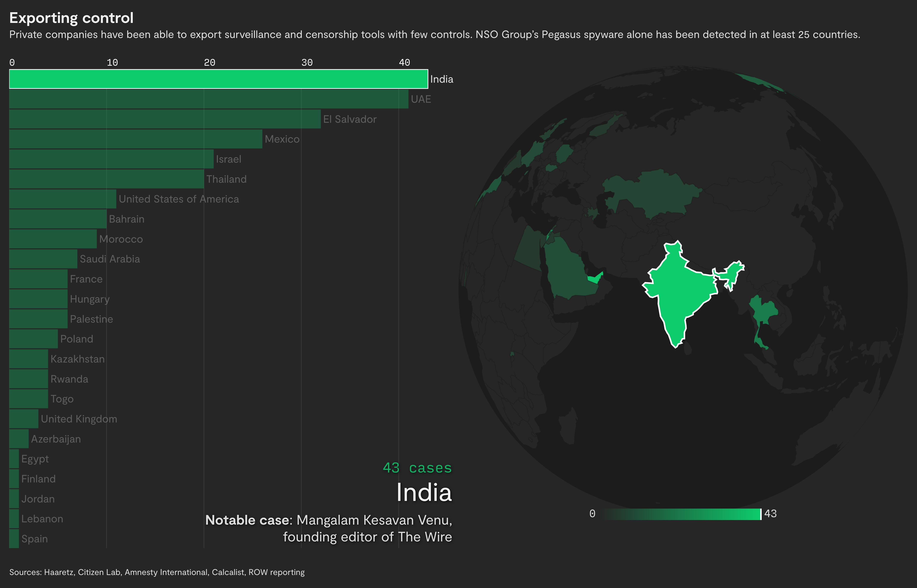Click the Kazakhstan bar label
The width and height of the screenshot is (917, 588).
point(78,359)
